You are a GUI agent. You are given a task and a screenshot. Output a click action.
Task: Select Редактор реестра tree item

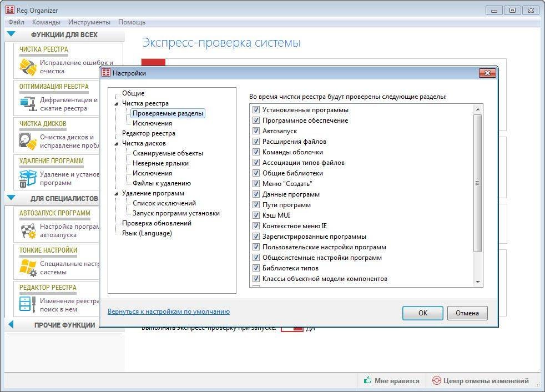click(148, 133)
